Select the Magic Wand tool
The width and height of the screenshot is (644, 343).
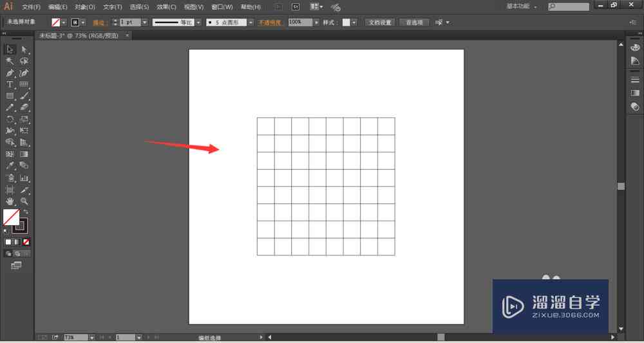pos(10,61)
